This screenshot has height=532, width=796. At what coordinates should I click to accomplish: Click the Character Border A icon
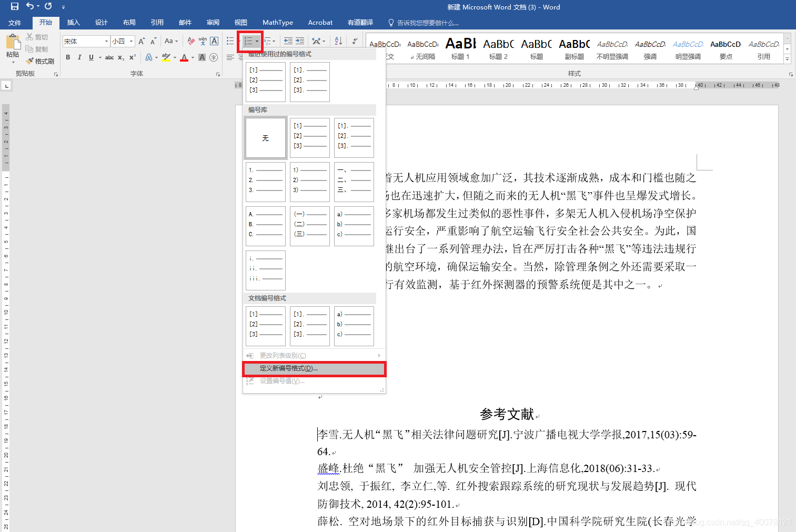(x=214, y=41)
